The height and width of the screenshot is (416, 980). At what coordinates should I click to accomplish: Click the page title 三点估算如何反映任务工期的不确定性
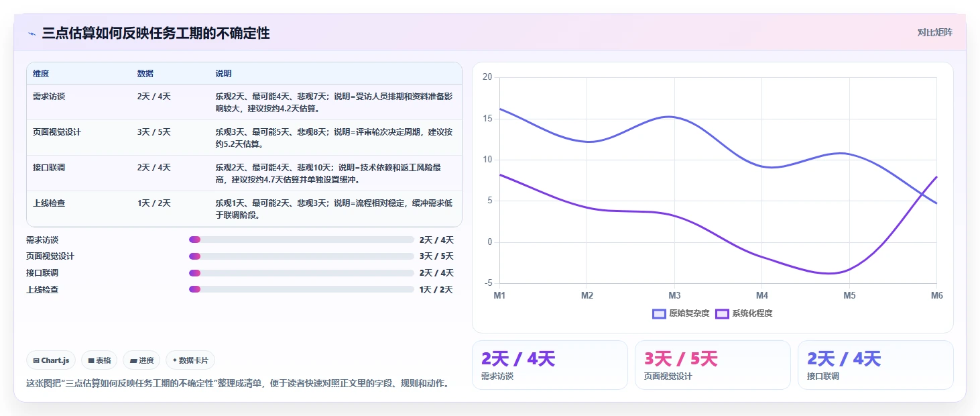(156, 33)
